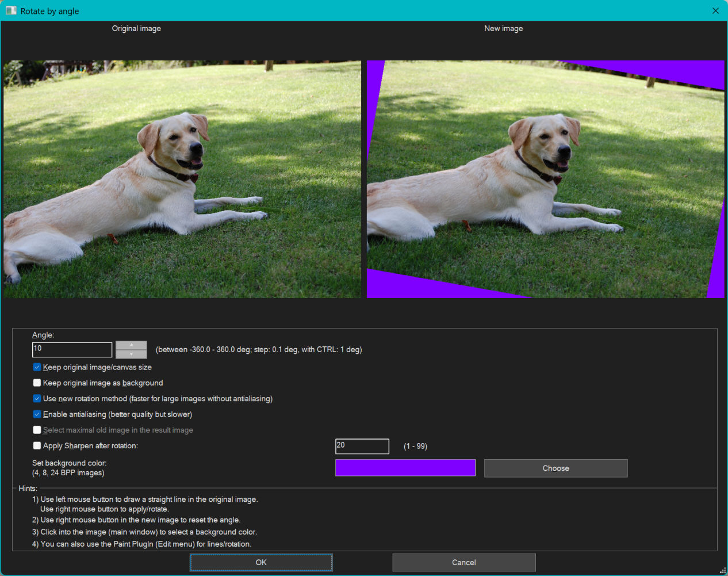Image resolution: width=728 pixels, height=576 pixels.
Task: Click on the Original image preview
Action: [182, 179]
